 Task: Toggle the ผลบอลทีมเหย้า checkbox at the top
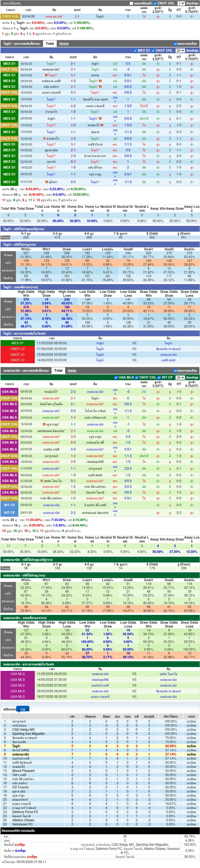tap(131, 3)
